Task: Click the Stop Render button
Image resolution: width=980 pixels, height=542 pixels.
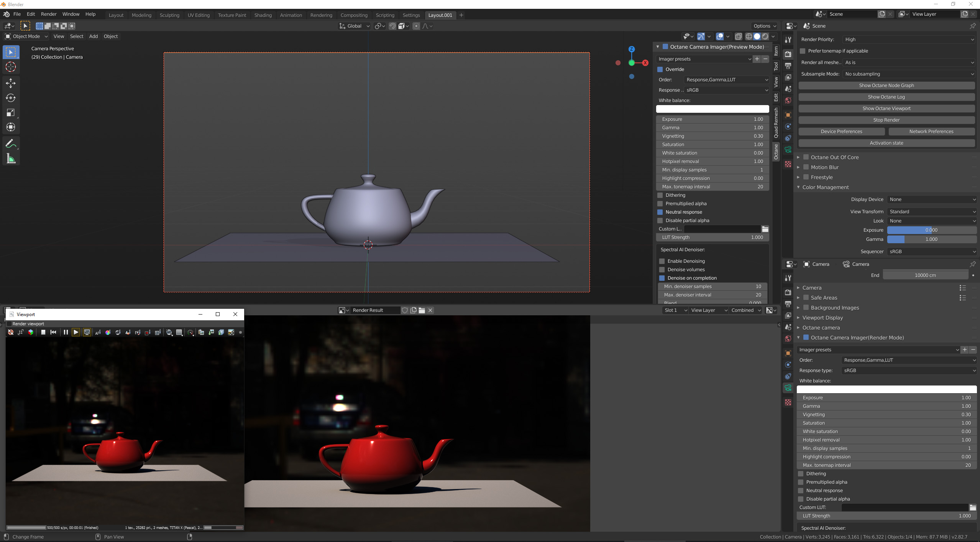Action: [886, 120]
